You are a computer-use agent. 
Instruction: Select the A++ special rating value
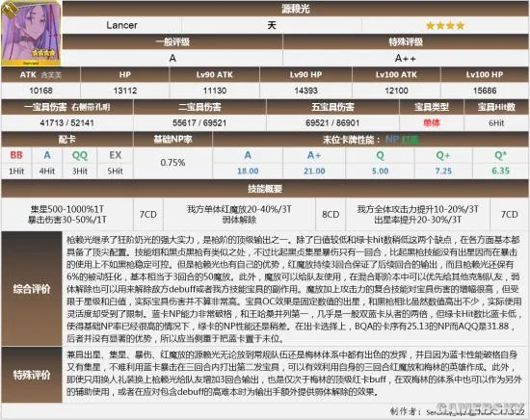pos(406,58)
